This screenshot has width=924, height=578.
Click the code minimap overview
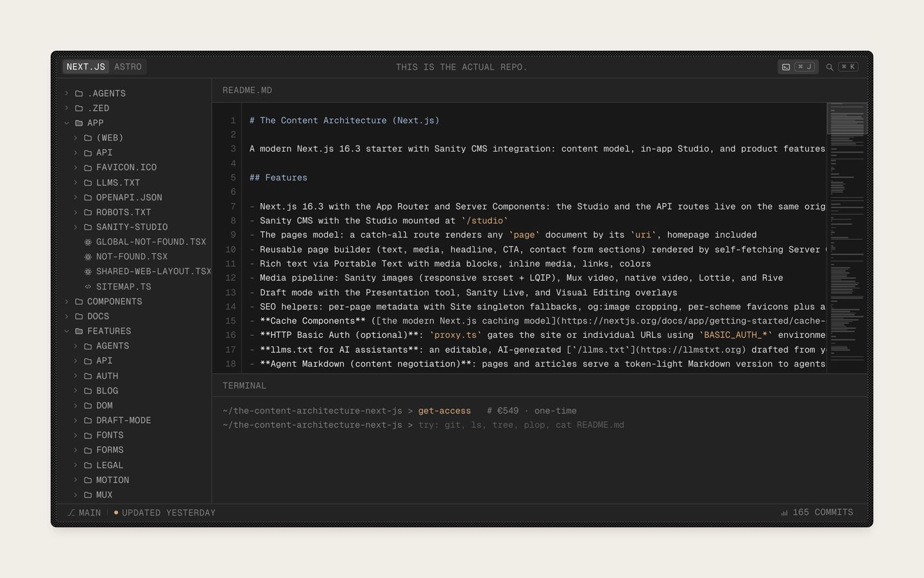[x=847, y=238]
